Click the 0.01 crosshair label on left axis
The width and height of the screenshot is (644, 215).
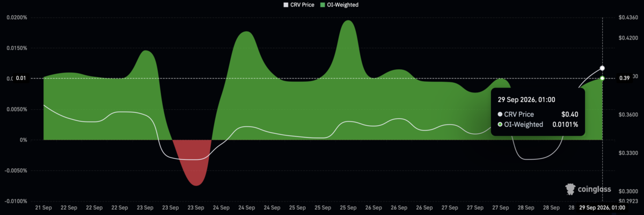20,78
